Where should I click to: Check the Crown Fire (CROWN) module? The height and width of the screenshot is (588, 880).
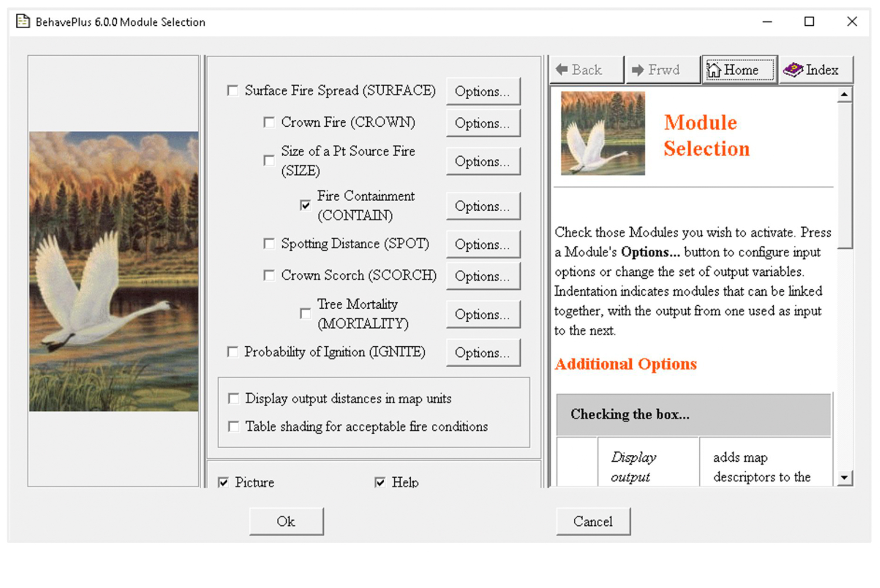pos(269,122)
